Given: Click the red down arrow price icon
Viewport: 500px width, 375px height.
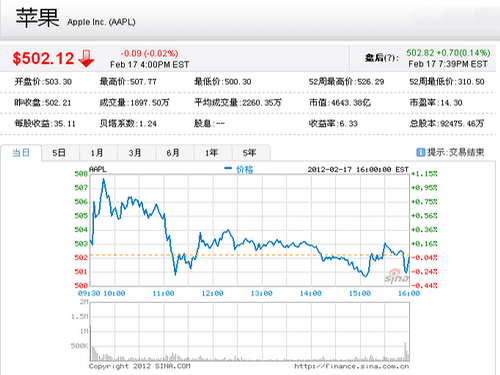Looking at the screenshot, I should (x=86, y=58).
